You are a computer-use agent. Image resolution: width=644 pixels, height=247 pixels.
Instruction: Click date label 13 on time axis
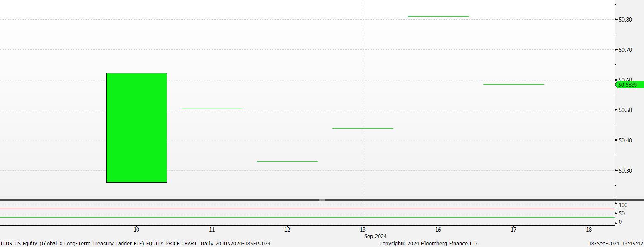363,230
